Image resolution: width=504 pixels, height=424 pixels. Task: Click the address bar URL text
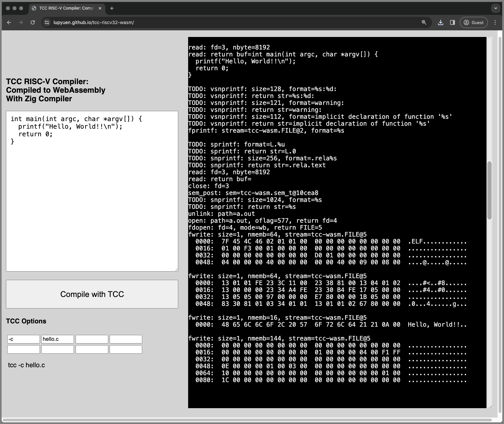[x=94, y=22]
